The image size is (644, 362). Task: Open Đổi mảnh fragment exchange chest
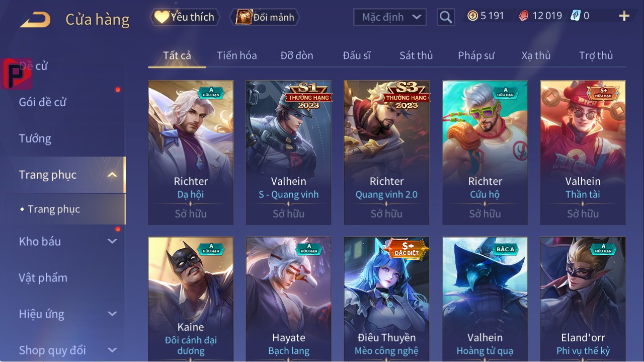(x=265, y=17)
